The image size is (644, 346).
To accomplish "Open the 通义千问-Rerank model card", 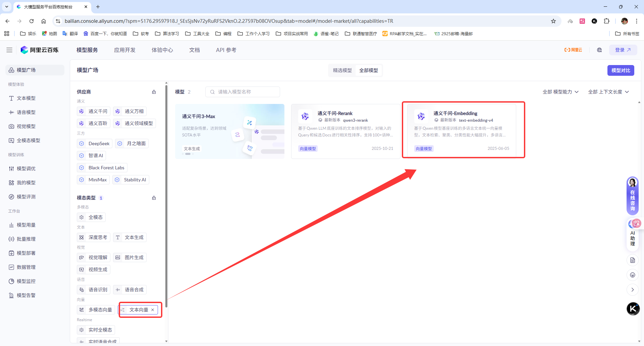I will tap(345, 131).
